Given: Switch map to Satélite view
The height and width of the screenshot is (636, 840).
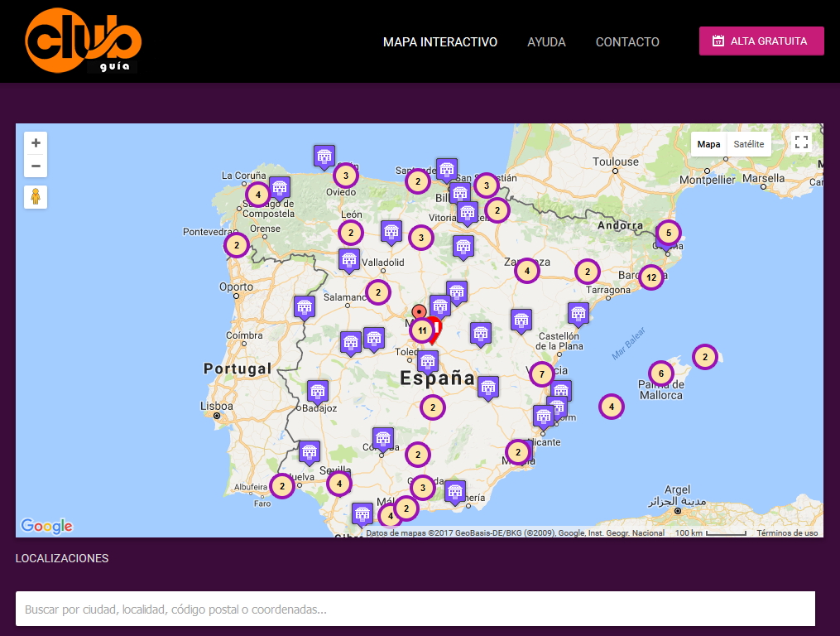Looking at the screenshot, I should coord(749,144).
